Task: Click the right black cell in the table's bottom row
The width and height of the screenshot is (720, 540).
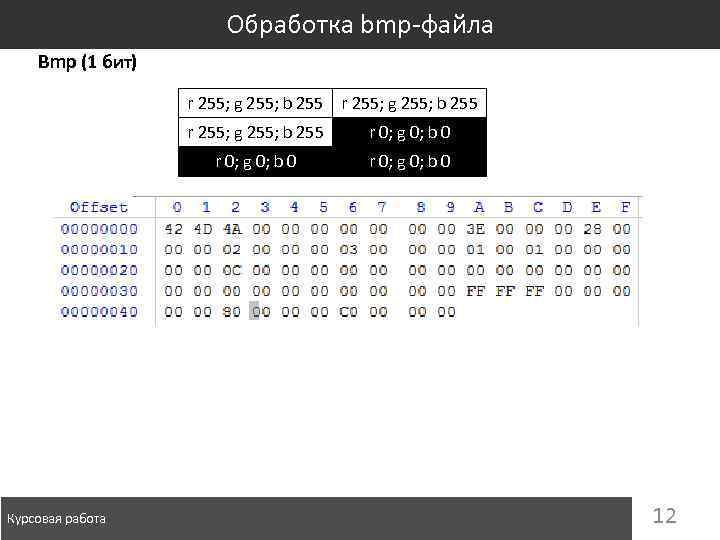Action: pyautogui.click(x=410, y=162)
